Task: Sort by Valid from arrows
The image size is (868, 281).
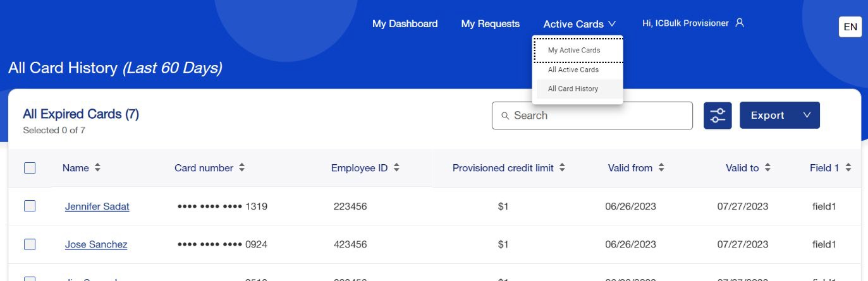Action: pyautogui.click(x=661, y=168)
